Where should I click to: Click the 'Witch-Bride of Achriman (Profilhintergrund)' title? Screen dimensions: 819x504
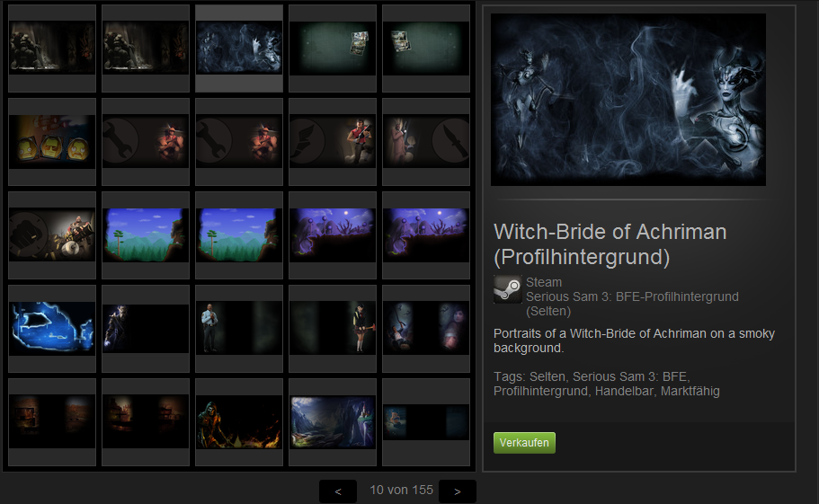610,244
